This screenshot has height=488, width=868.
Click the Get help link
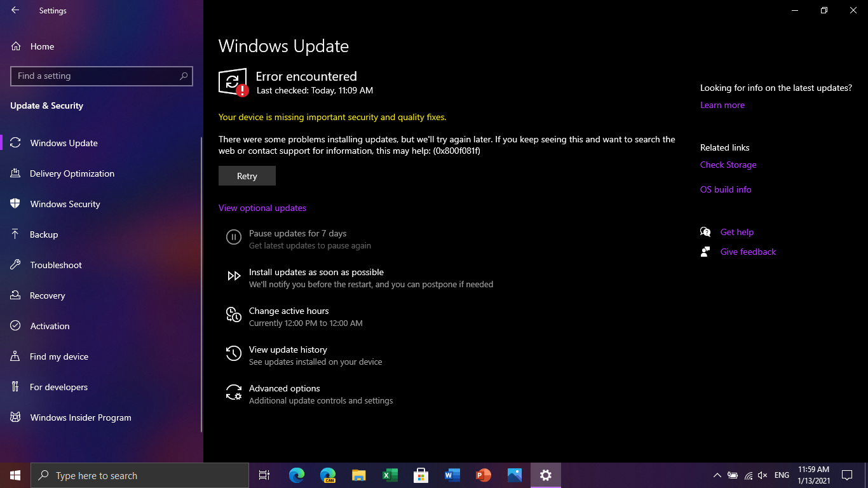pos(737,232)
